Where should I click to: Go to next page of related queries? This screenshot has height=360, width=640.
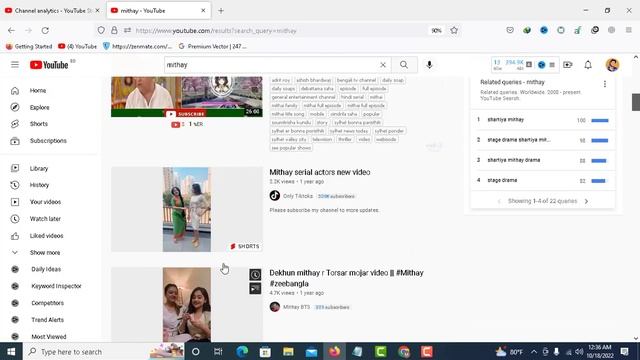coord(587,201)
